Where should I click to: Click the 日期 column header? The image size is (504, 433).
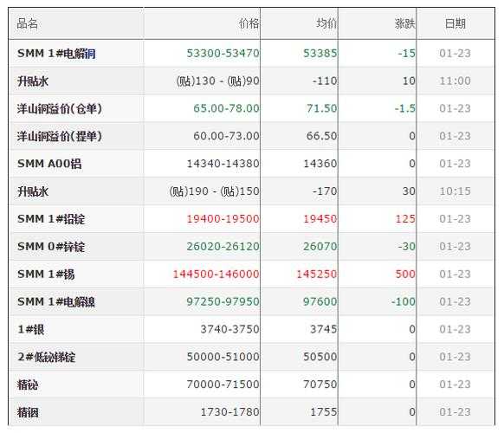[x=456, y=23]
